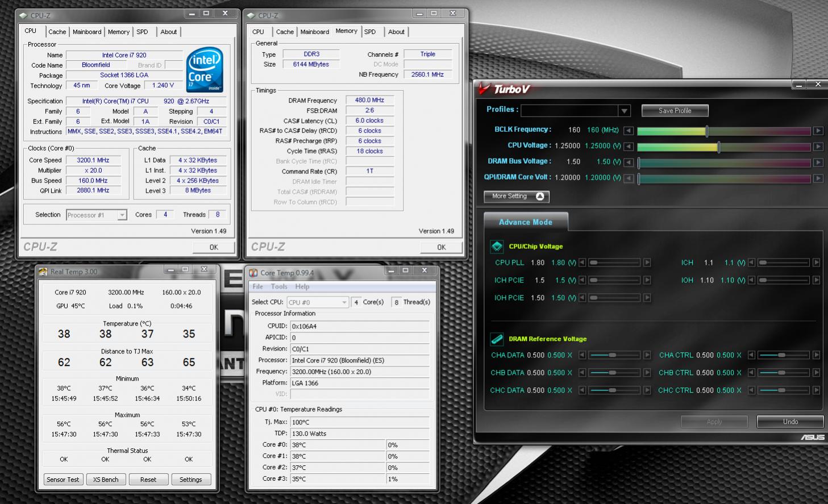This screenshot has height=504, width=828.
Task: Click Tj. Max 100°C field in Core Temp
Action: point(360,422)
